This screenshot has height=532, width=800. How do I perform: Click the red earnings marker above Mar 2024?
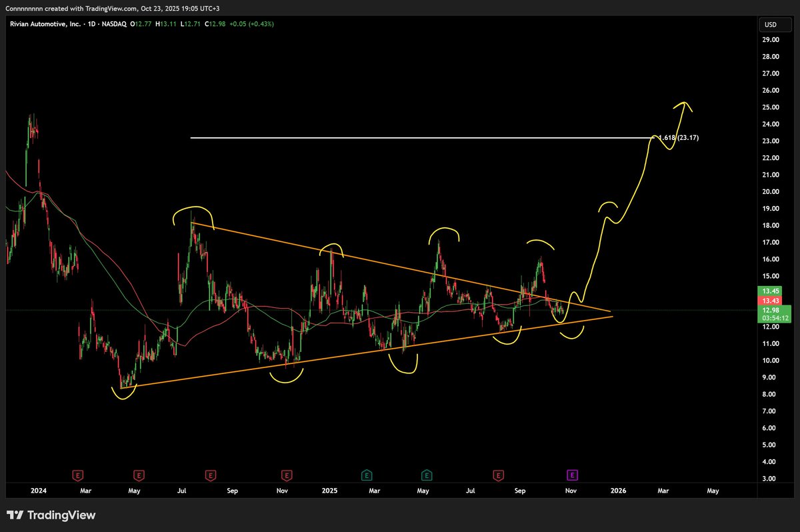pos(78,475)
